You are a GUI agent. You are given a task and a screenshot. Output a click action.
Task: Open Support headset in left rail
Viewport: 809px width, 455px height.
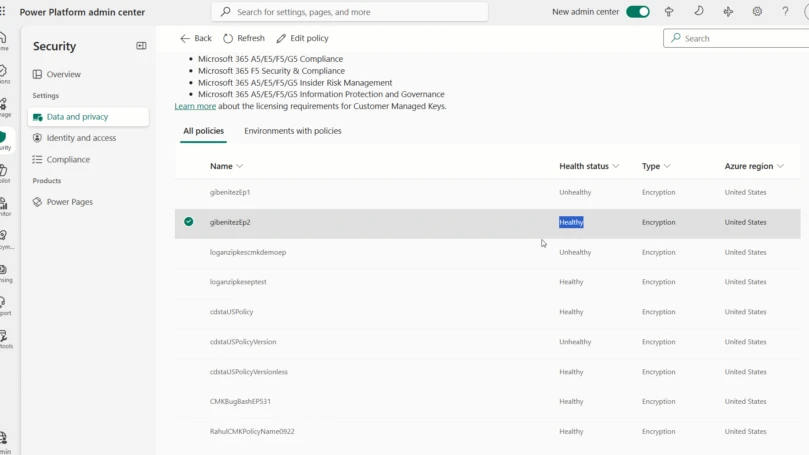tap(4, 306)
